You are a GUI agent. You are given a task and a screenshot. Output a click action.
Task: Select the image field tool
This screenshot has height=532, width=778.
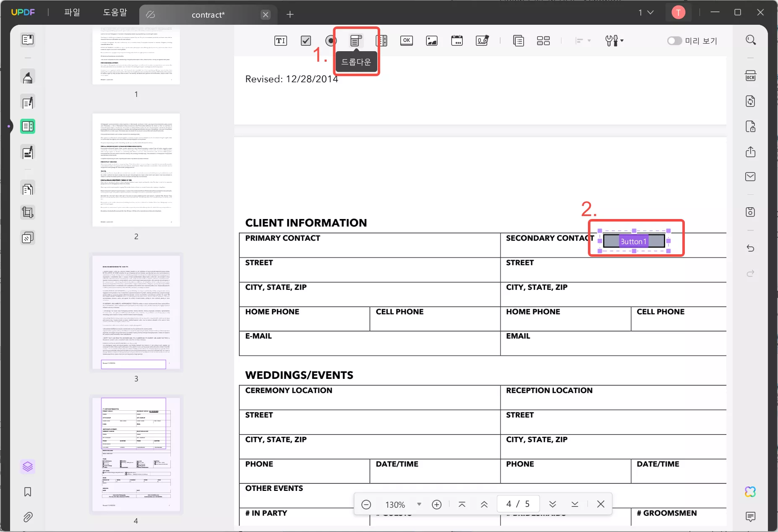coord(432,41)
